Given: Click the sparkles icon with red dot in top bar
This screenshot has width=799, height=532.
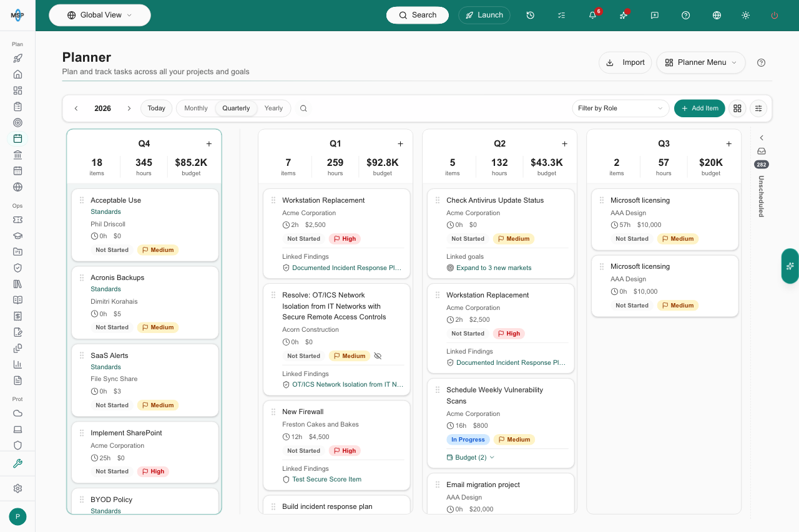Looking at the screenshot, I should point(624,15).
